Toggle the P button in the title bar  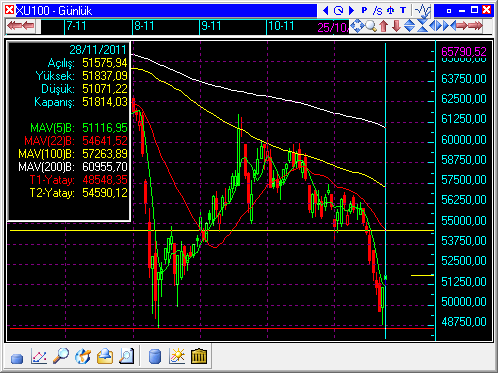[364, 10]
